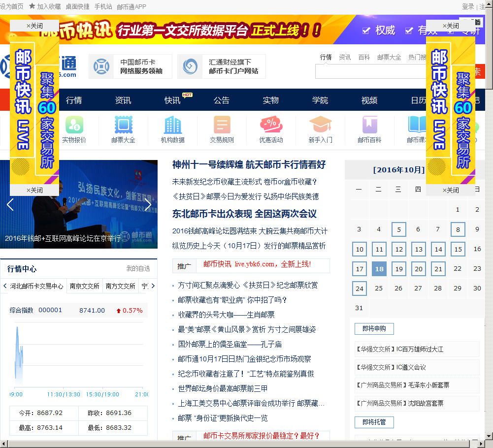Image resolution: width=493 pixels, height=448 pixels.
Task: Click the search input field
Action: pos(371,72)
